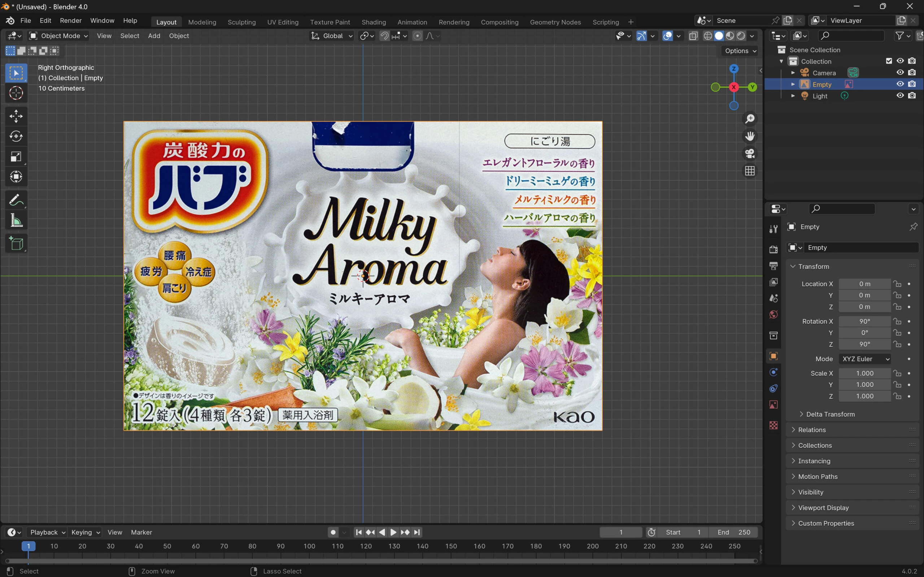Uncheck the Collection exclude checkbox
The width and height of the screenshot is (924, 577).
point(889,61)
